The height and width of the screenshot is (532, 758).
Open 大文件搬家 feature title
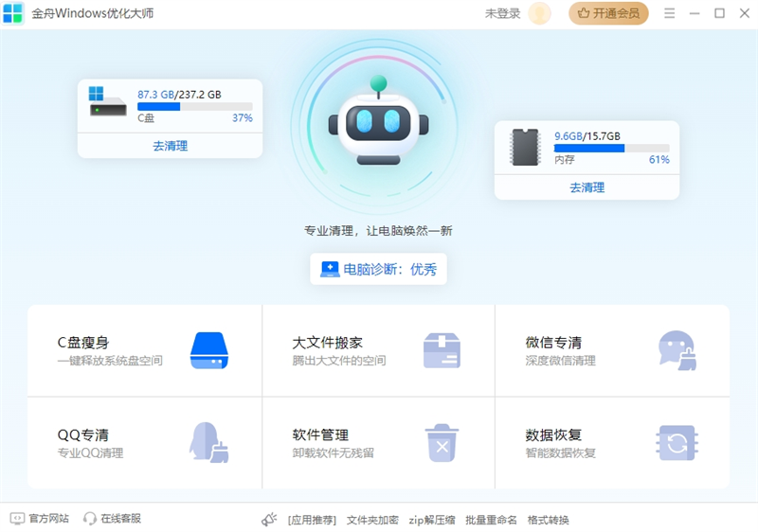tap(327, 343)
